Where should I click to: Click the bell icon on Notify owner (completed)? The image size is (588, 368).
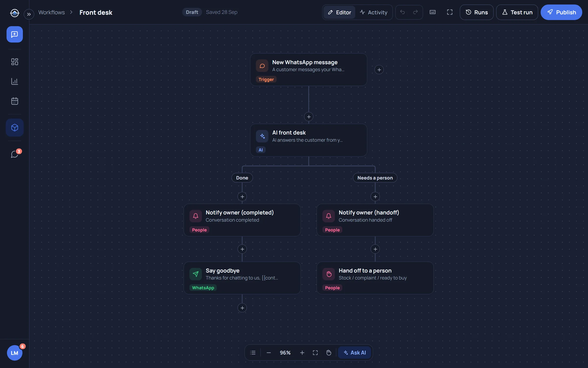(196, 216)
